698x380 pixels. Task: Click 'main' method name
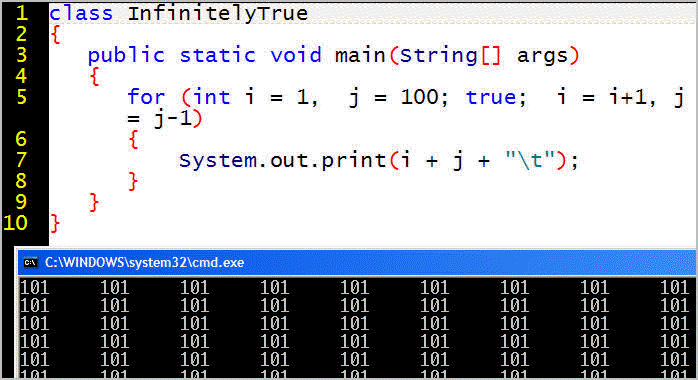(x=360, y=56)
